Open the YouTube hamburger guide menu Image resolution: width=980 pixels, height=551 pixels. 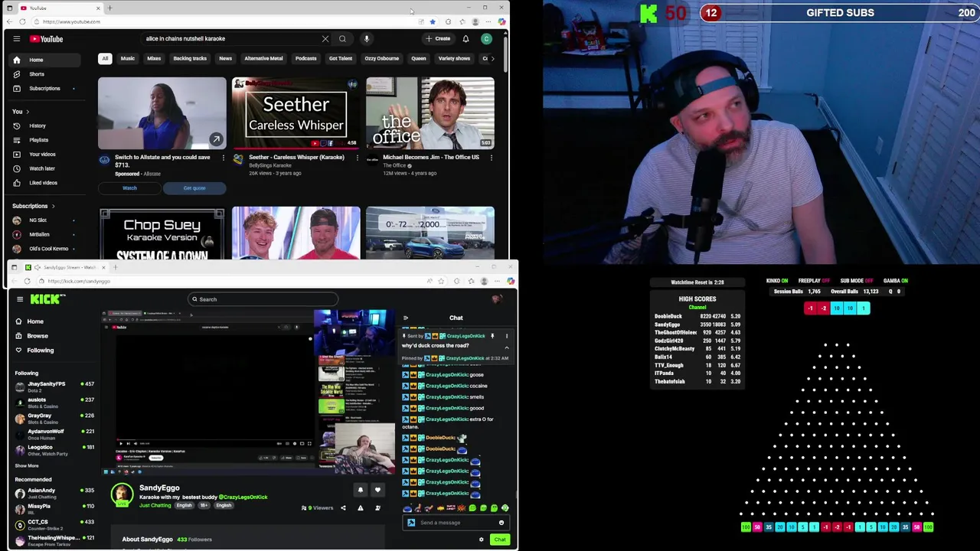pyautogui.click(x=17, y=39)
